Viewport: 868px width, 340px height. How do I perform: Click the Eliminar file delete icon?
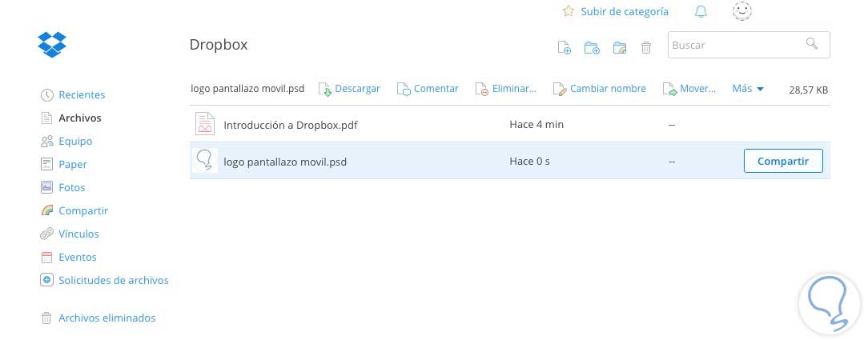click(482, 89)
